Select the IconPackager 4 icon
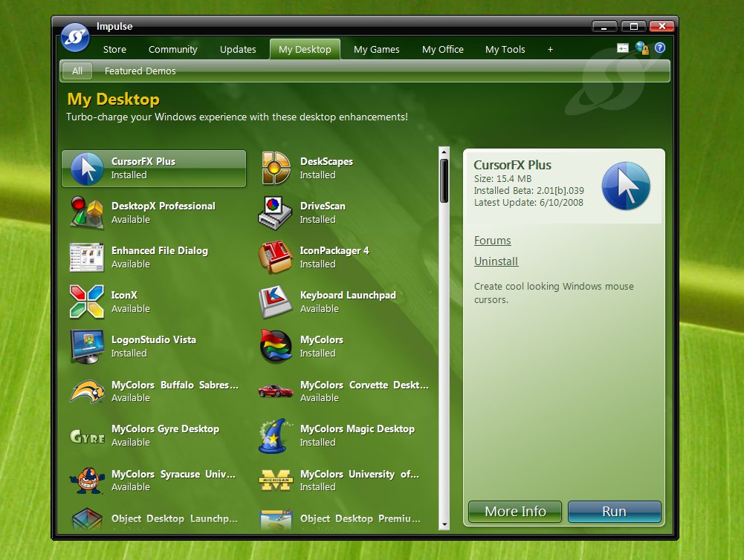 pyautogui.click(x=275, y=257)
